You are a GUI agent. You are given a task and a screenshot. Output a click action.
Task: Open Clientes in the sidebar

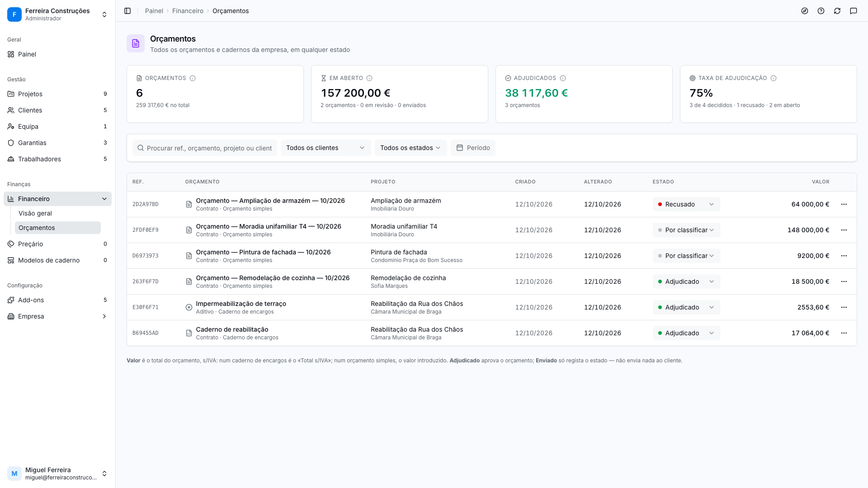point(57,110)
